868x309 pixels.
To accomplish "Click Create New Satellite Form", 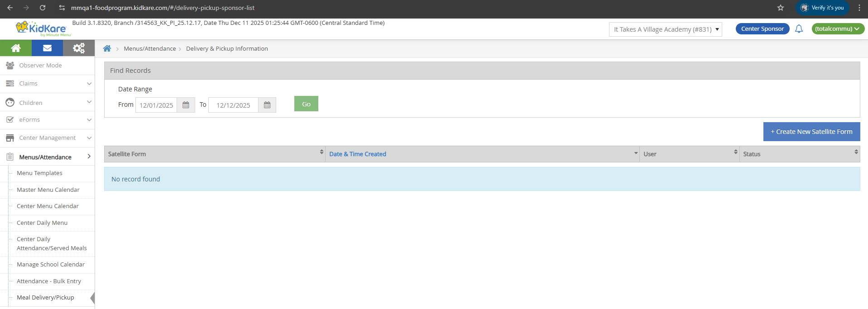I will click(x=811, y=132).
